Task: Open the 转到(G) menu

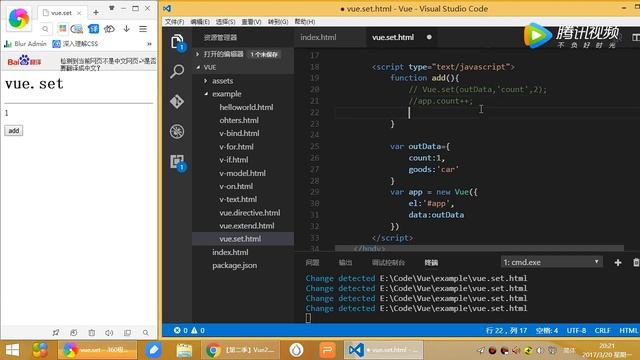Action: 278,22
